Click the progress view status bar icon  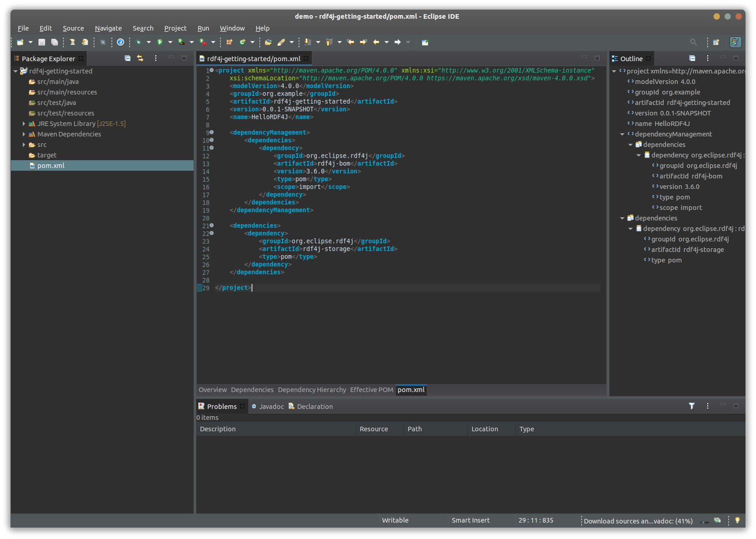click(x=717, y=520)
